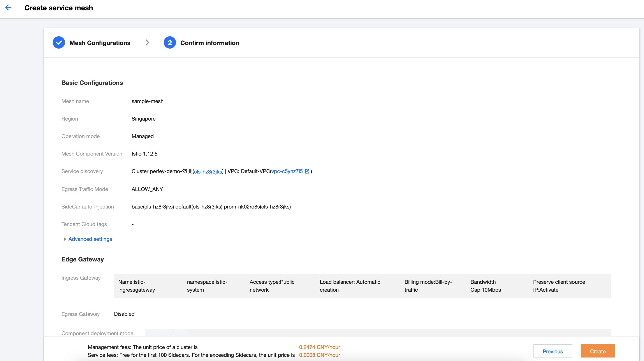
Task: Open the Advanced settings link
Action: [90, 239]
